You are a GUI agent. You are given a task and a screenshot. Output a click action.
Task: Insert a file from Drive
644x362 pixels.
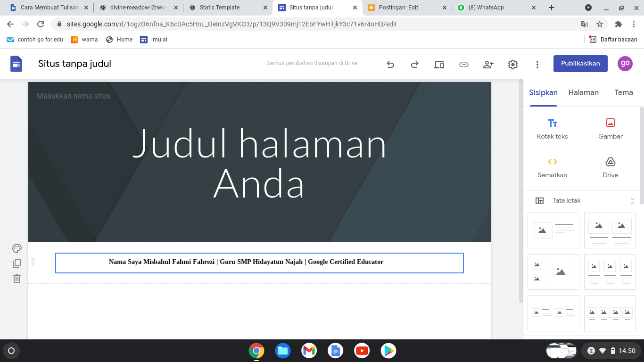click(x=611, y=167)
